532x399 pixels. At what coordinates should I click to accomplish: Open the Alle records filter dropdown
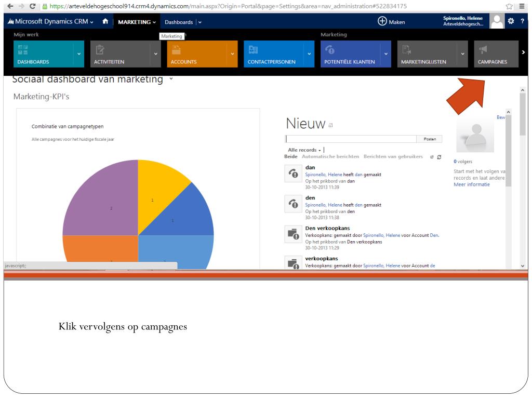pos(304,150)
